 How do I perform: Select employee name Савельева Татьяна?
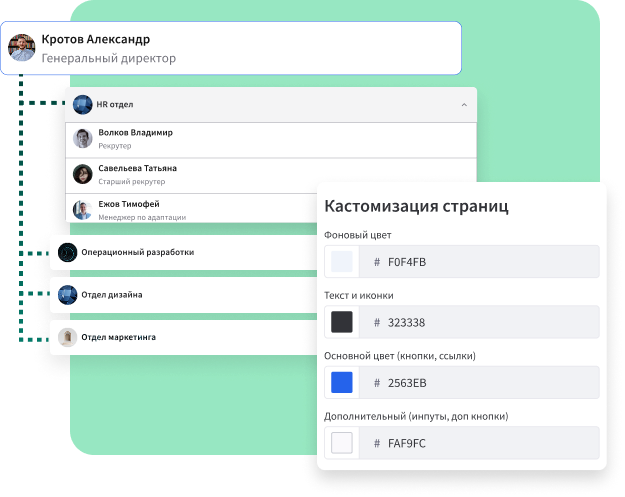(x=138, y=168)
